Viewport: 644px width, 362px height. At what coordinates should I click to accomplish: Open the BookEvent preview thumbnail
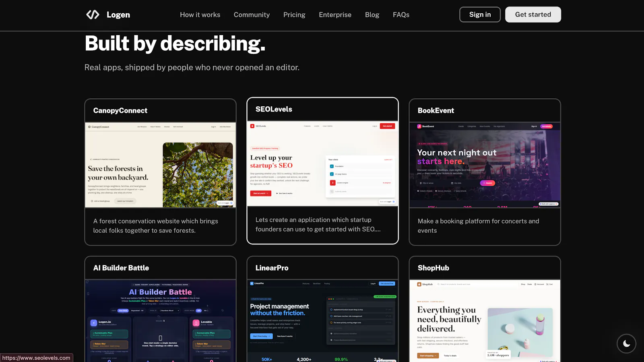coord(485,165)
